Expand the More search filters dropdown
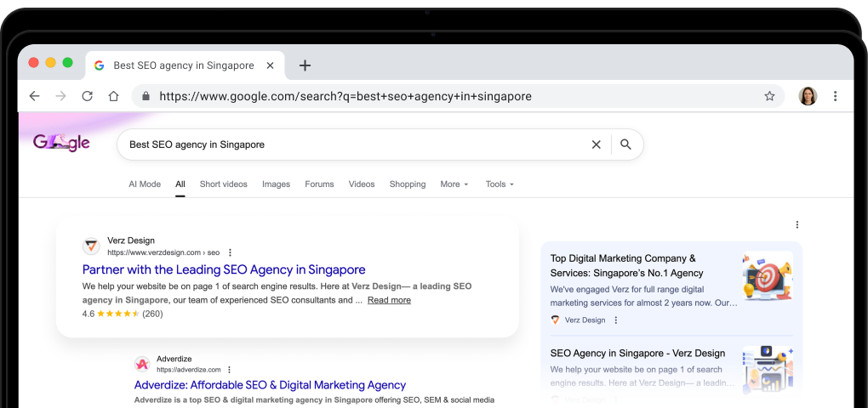Image resolution: width=868 pixels, height=408 pixels. point(454,184)
